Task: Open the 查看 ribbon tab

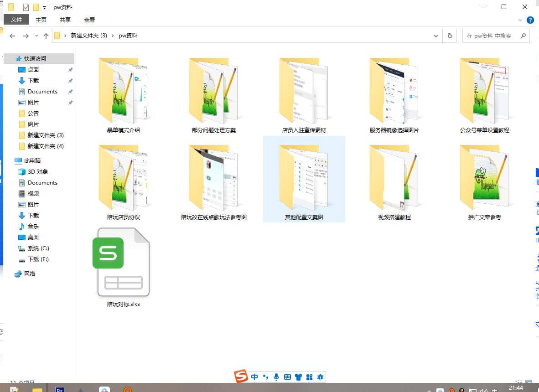Action: [x=89, y=20]
